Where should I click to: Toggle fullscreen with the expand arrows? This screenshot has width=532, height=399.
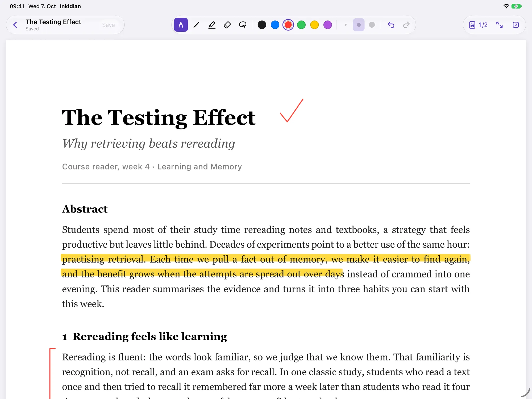[x=500, y=25]
